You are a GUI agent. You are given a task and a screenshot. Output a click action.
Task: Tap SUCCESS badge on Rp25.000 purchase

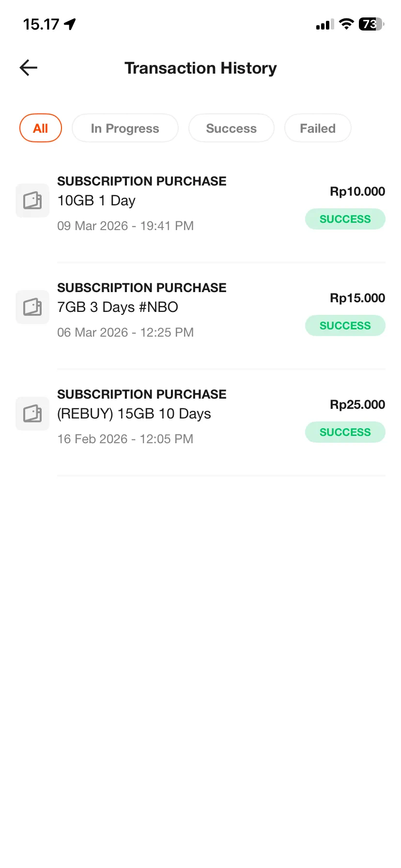click(x=345, y=432)
